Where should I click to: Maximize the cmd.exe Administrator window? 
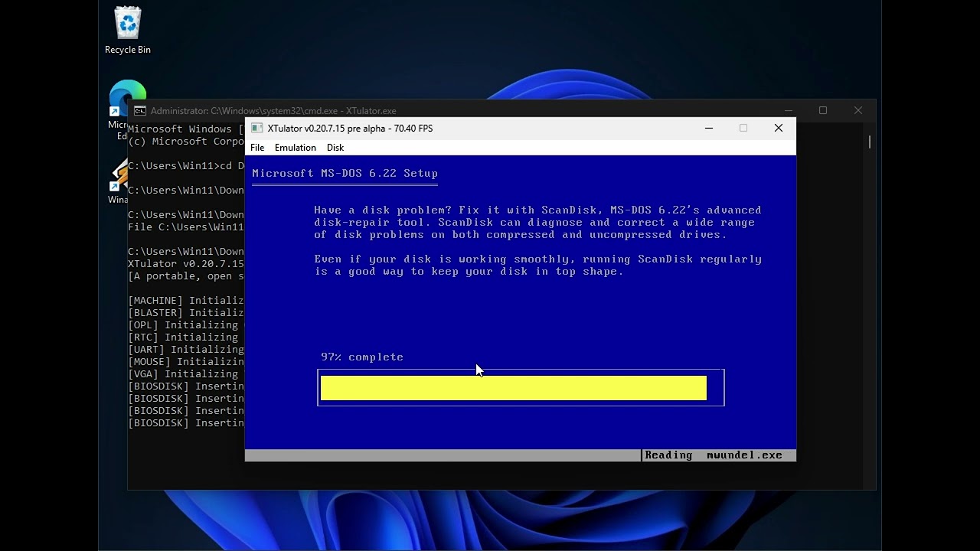[x=823, y=111]
